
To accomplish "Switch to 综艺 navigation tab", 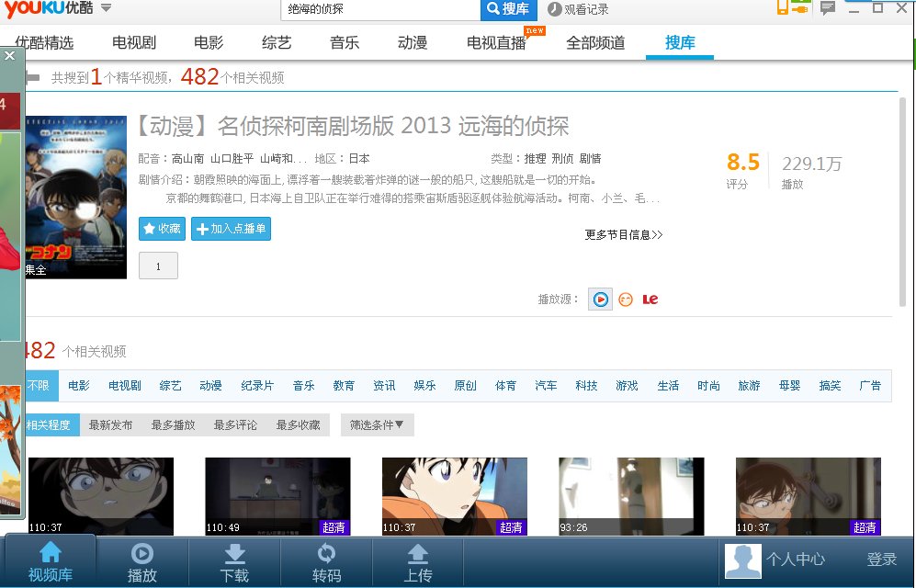I will (277, 42).
